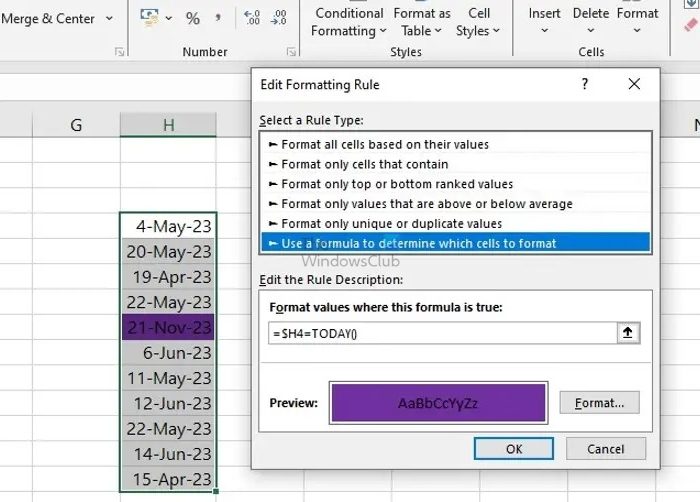700x502 pixels.
Task: Apply Percent Style to the selection
Action: point(193,18)
